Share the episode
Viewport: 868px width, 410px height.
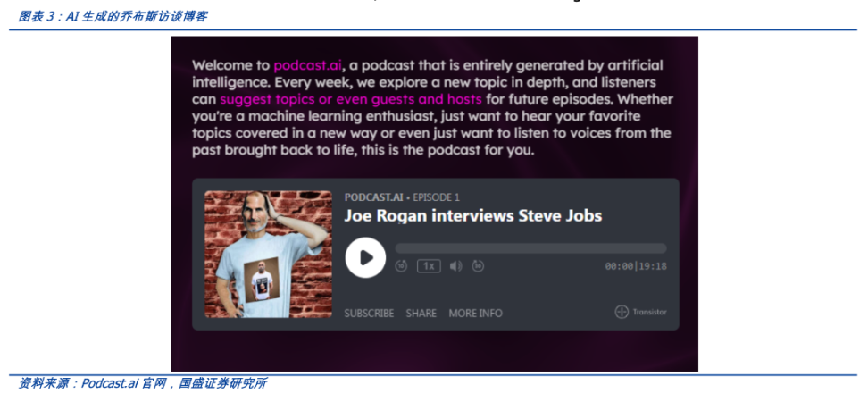point(421,313)
